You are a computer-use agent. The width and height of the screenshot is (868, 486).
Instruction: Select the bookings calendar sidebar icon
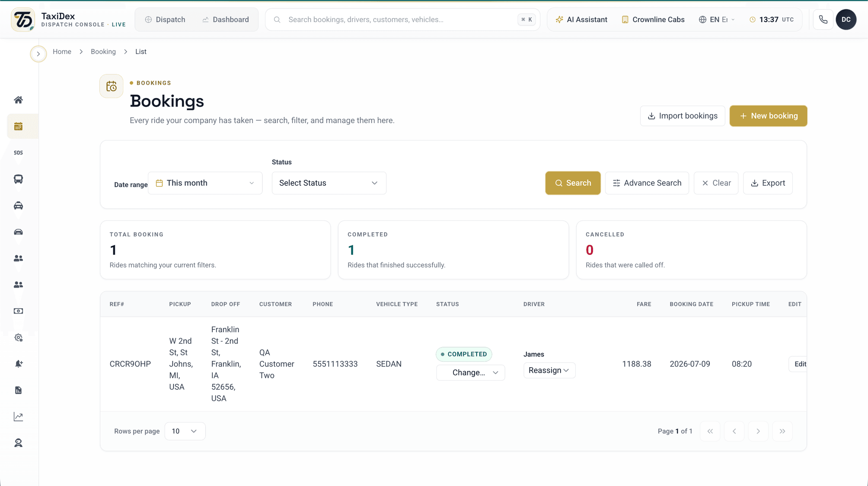click(18, 126)
